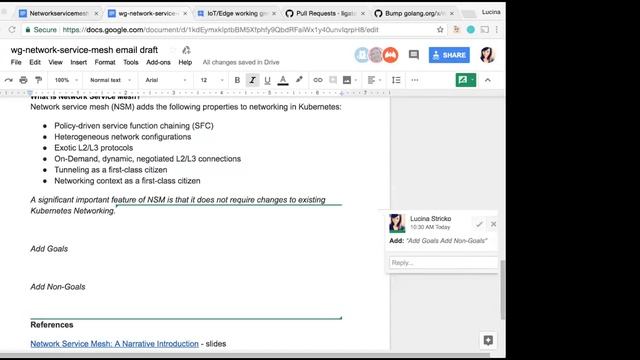Click the blue SHARE button
This screenshot has height=360, width=640.
coord(449,55)
